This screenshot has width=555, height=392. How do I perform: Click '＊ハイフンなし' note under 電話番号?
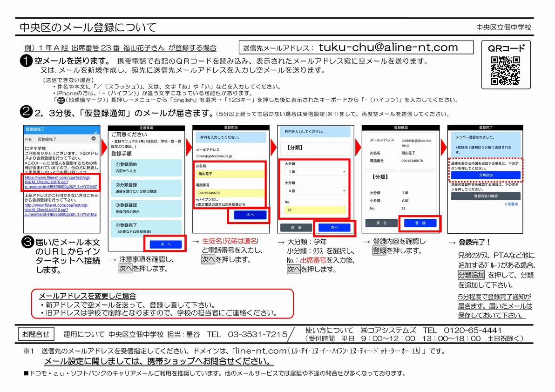(x=208, y=200)
